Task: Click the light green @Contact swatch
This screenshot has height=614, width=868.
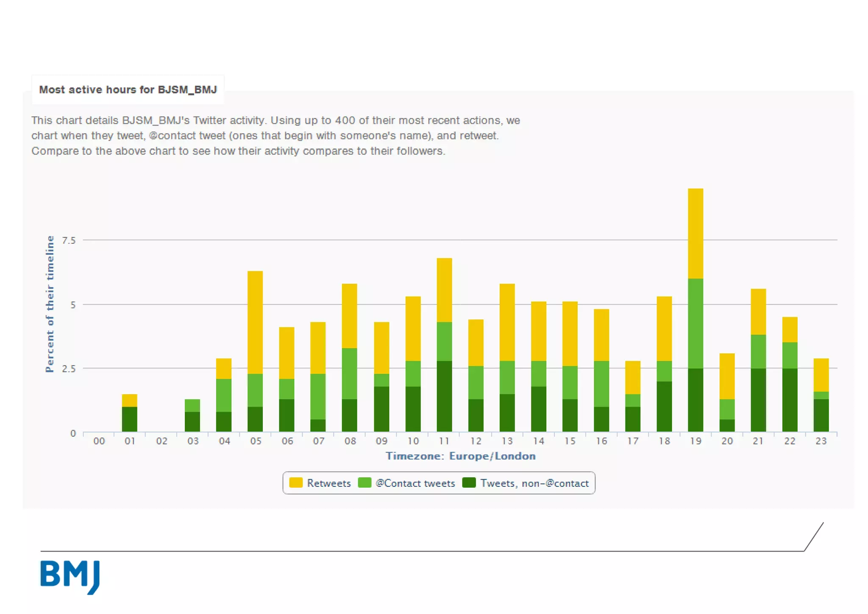Action: (364, 483)
